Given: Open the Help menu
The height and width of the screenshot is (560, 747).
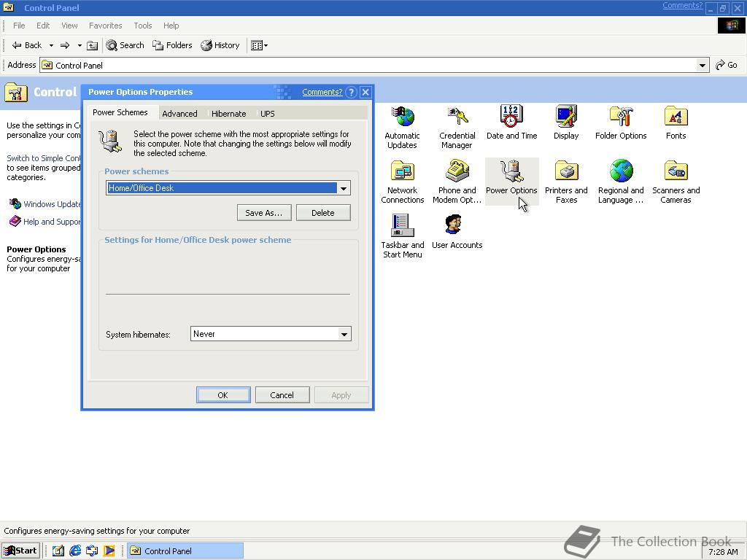Looking at the screenshot, I should click(x=171, y=26).
